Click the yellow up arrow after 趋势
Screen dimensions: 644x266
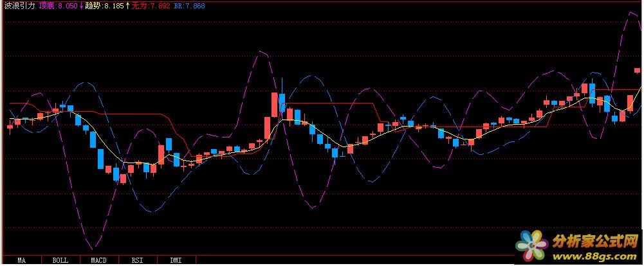click(127, 6)
